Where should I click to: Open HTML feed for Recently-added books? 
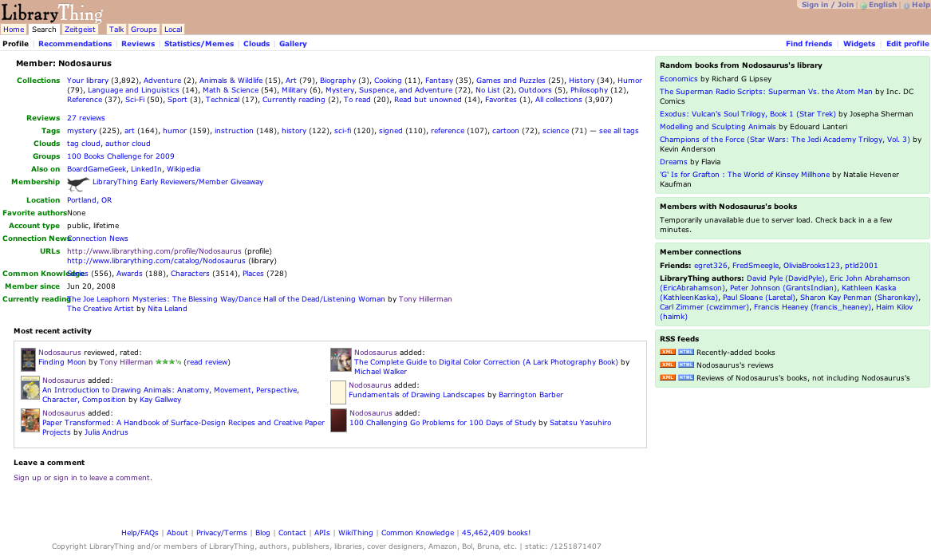(x=686, y=352)
